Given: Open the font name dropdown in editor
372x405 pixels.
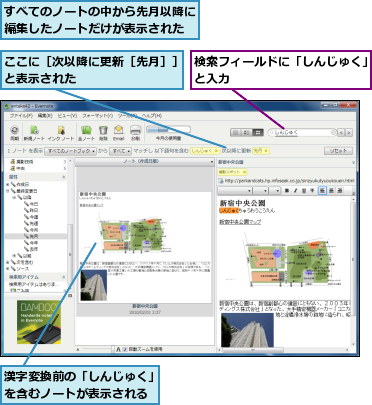Looking at the screenshot, I should pos(235,191).
